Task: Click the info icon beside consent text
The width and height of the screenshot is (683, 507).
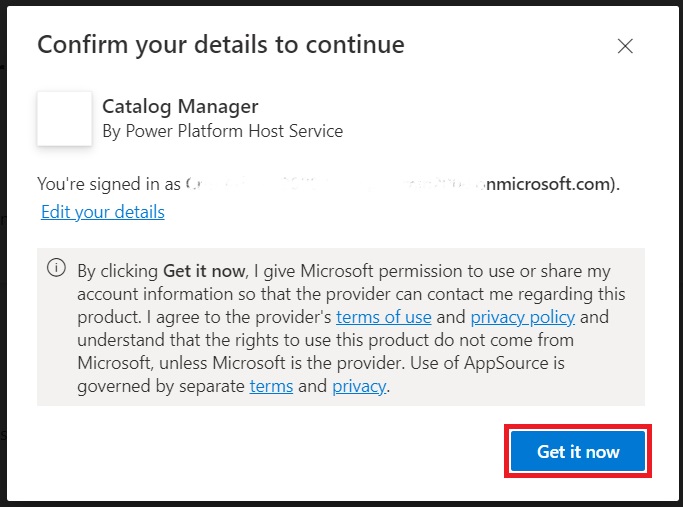Action: coord(57,268)
